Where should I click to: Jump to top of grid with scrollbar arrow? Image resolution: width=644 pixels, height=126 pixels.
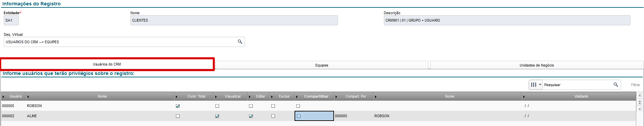(640, 96)
